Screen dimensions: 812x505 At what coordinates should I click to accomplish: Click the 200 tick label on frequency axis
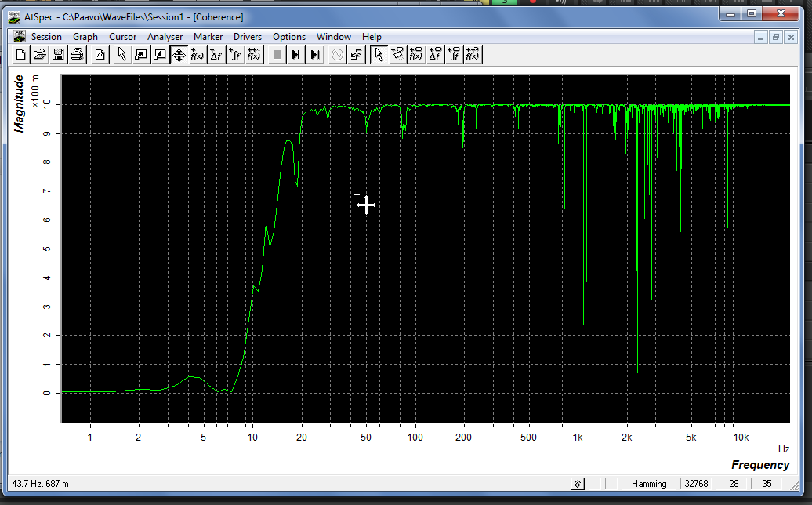(463, 437)
